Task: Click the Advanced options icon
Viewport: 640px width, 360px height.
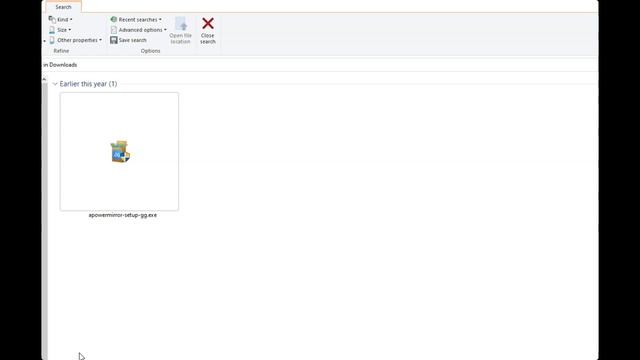Action: [x=113, y=30]
